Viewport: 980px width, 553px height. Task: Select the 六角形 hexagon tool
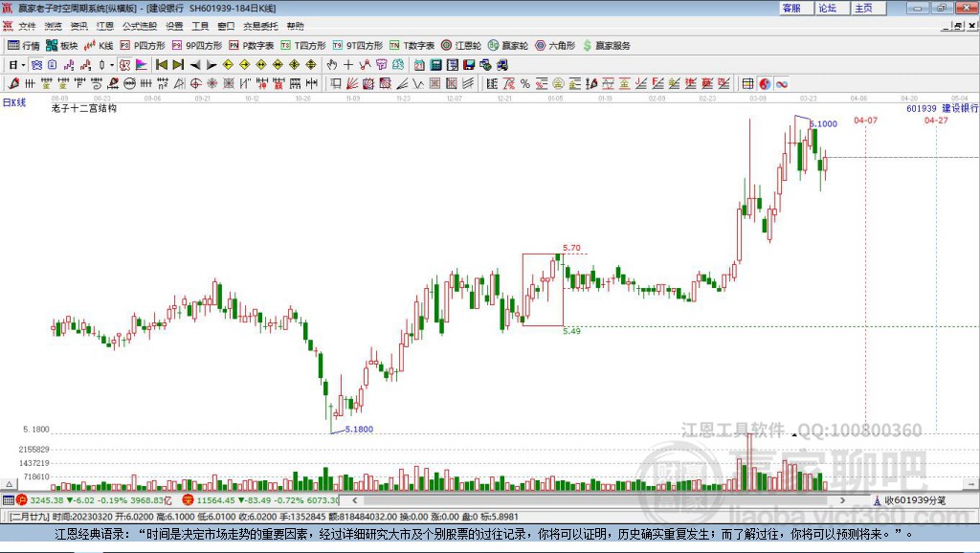555,46
